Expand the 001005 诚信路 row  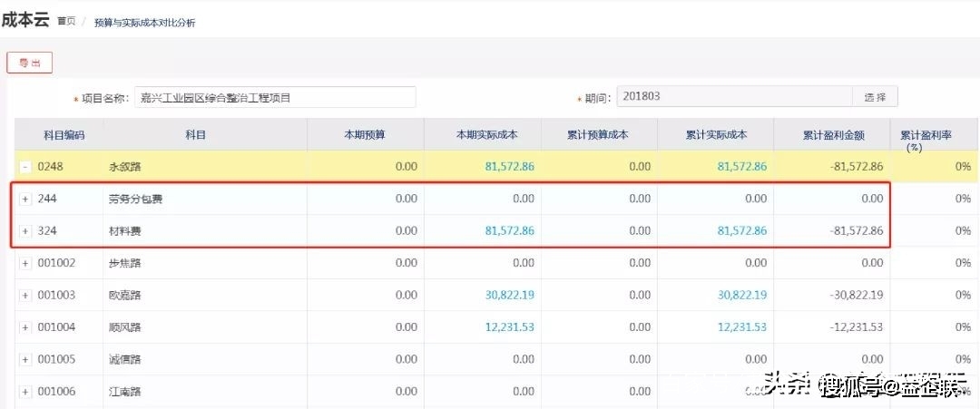pos(25,360)
